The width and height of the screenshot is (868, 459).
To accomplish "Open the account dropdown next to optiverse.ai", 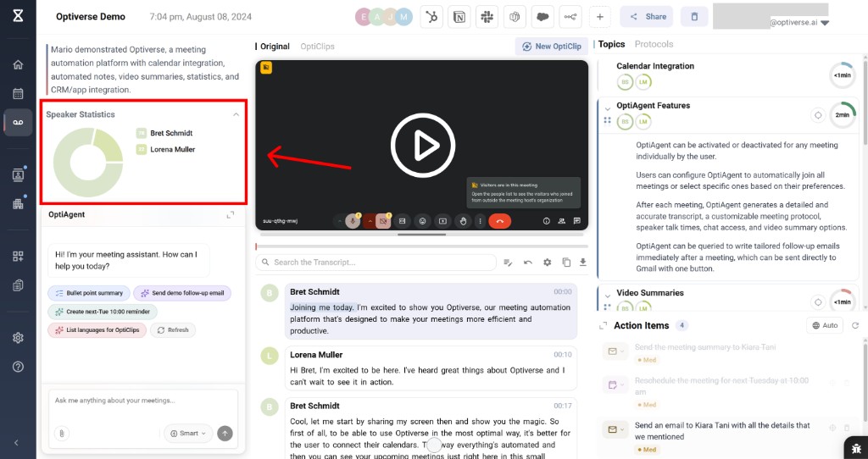I will pos(825,23).
